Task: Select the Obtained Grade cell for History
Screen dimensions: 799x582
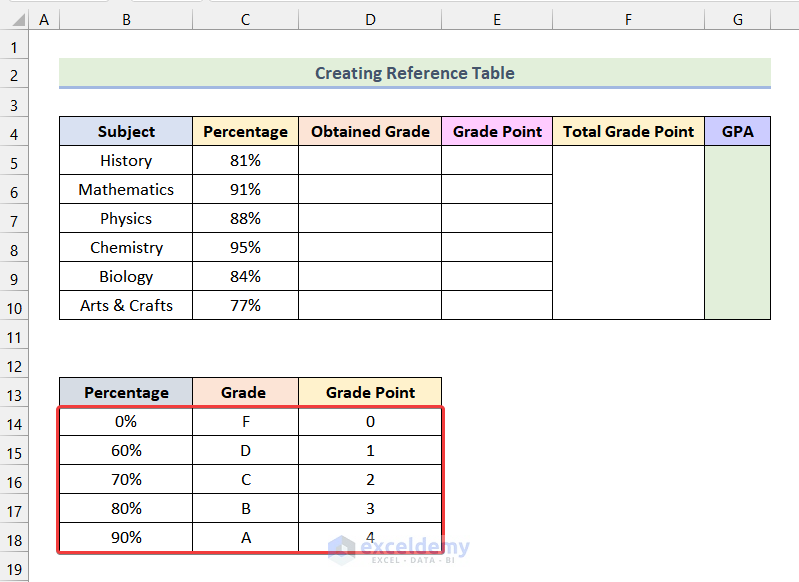Action: (x=370, y=161)
